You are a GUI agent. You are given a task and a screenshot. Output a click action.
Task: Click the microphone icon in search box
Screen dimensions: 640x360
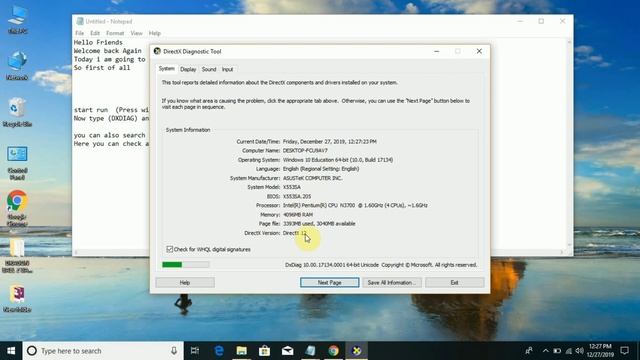[174, 351]
